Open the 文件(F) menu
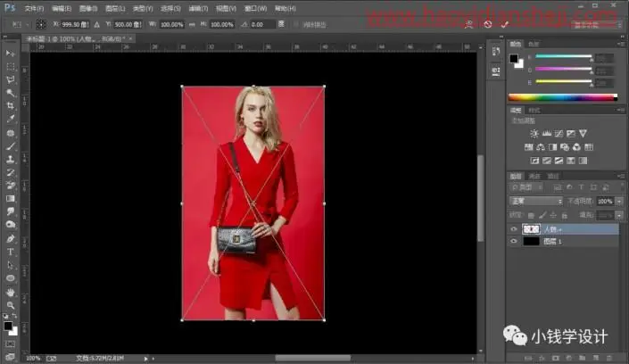The width and height of the screenshot is (629, 364). (x=34, y=8)
